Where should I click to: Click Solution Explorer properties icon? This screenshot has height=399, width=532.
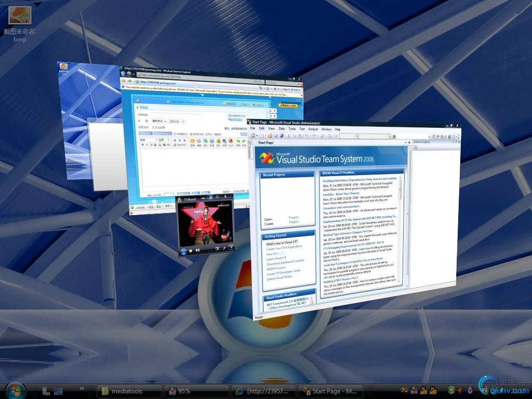click(416, 147)
